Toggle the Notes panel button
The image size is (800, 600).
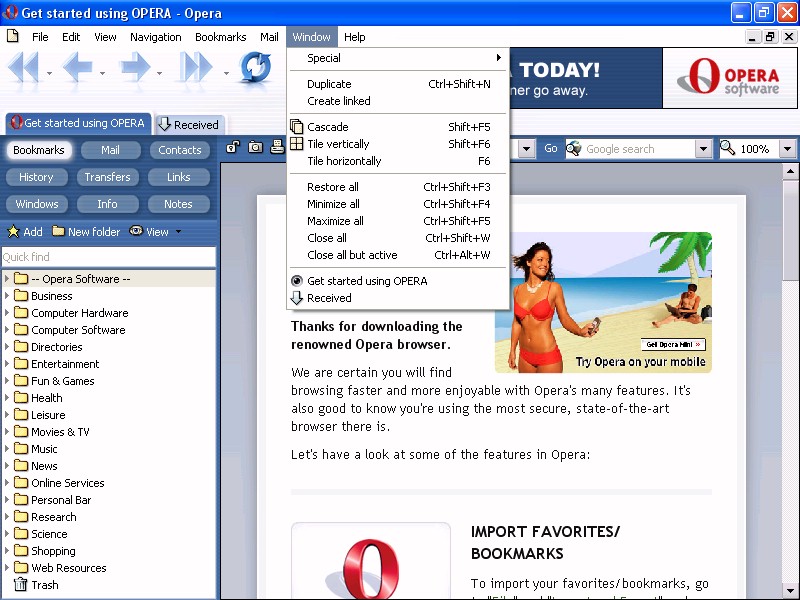point(179,204)
